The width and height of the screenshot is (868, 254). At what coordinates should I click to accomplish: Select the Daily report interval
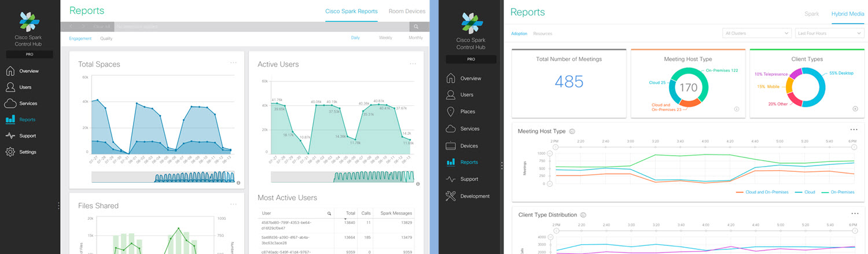coord(356,38)
